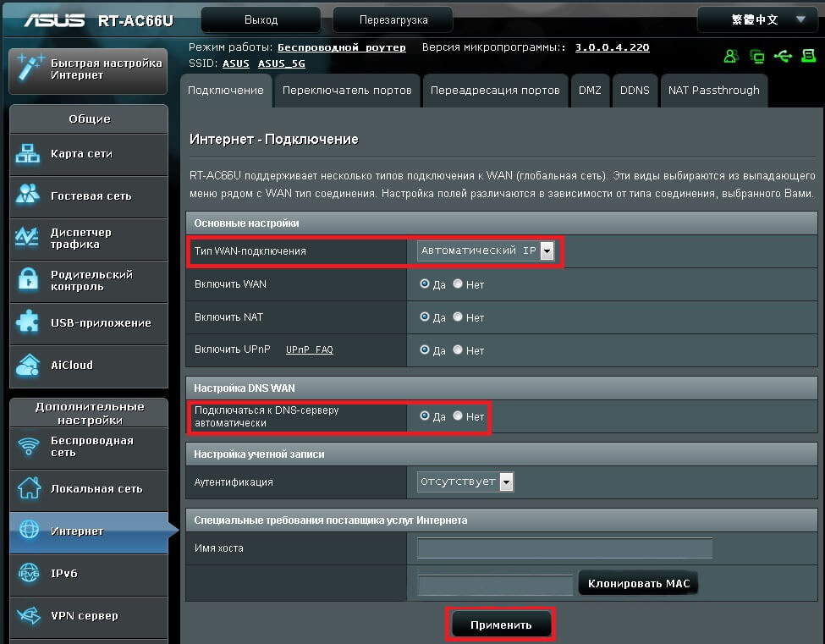Switch to the Переадресация портов tab
Screen dimensions: 825x644
point(495,91)
